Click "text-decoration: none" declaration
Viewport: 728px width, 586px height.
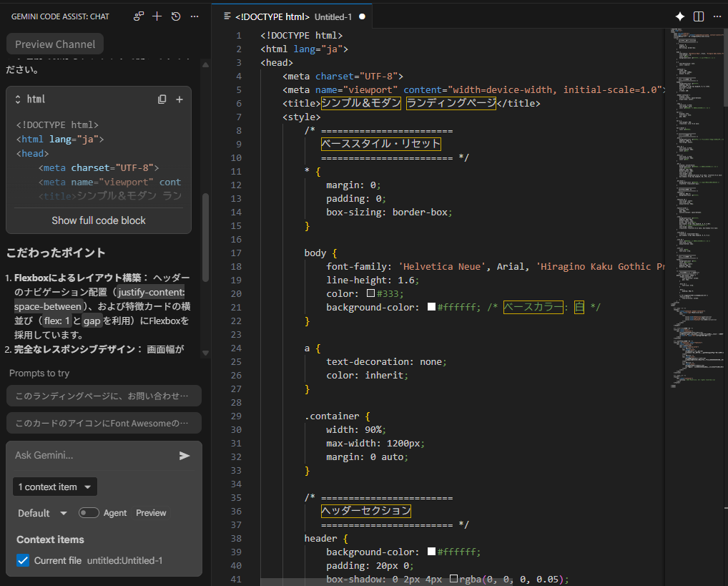click(x=386, y=361)
